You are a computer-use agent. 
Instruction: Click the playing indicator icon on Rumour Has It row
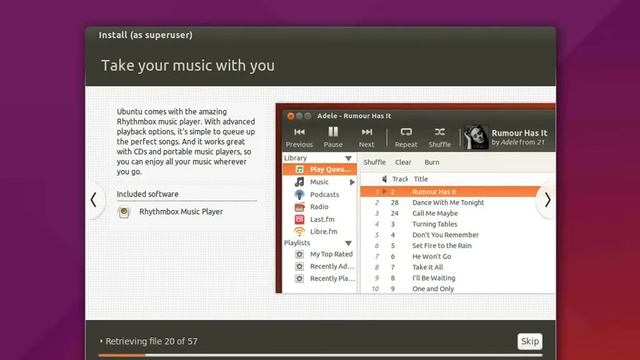coord(384,191)
